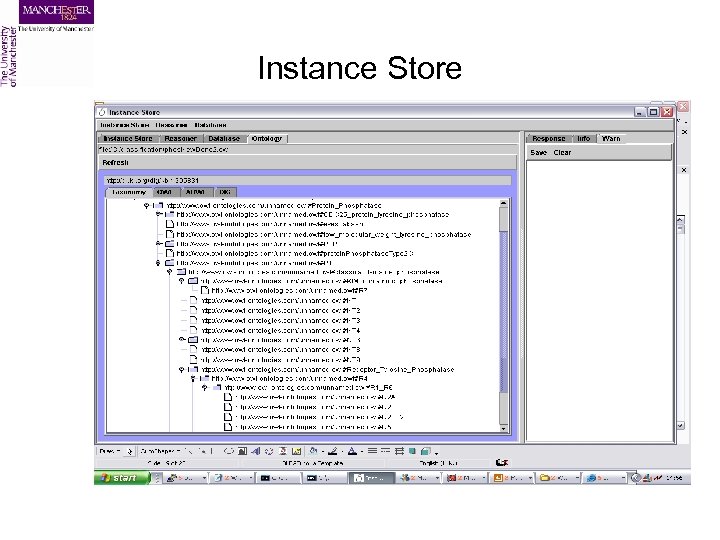Click document icon of low_molecular_weight_tyrosine_phosphatase
Viewport: 720px width, 540px height.
pyautogui.click(x=170, y=234)
